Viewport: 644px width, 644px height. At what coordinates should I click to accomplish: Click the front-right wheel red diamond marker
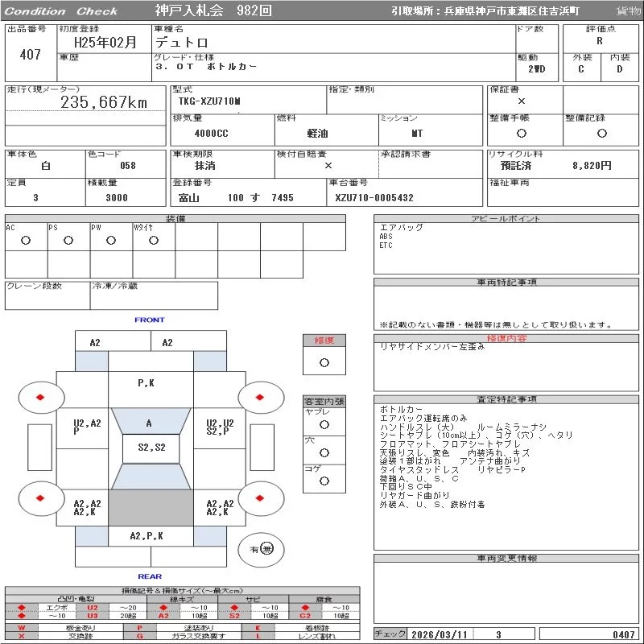click(261, 396)
